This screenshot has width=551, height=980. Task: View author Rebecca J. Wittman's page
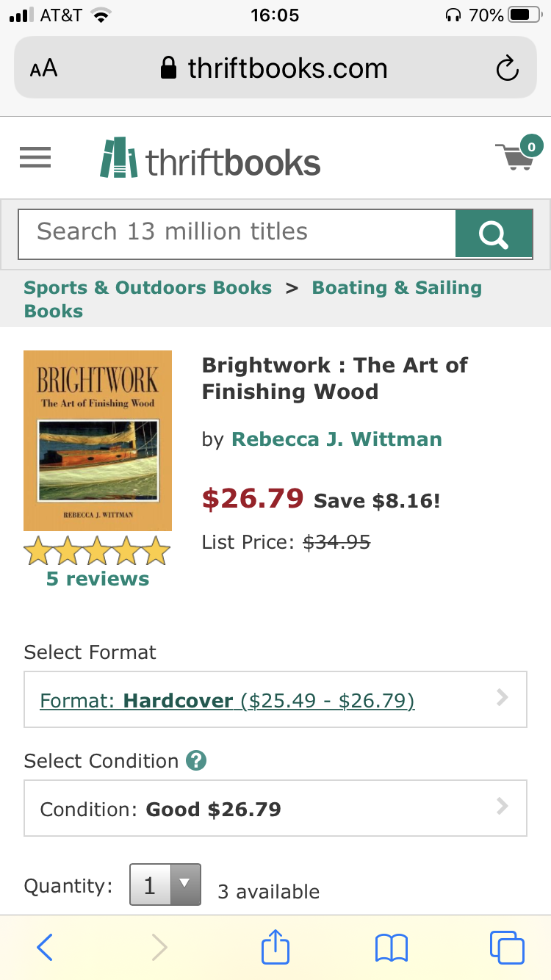pyautogui.click(x=336, y=439)
